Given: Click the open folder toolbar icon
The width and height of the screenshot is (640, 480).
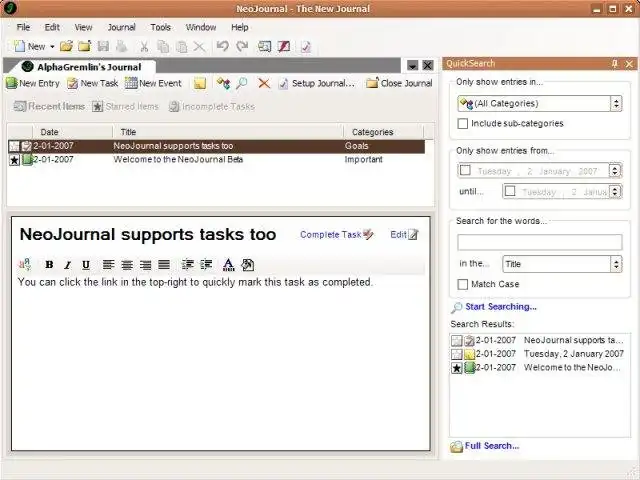Looking at the screenshot, I should (66, 47).
